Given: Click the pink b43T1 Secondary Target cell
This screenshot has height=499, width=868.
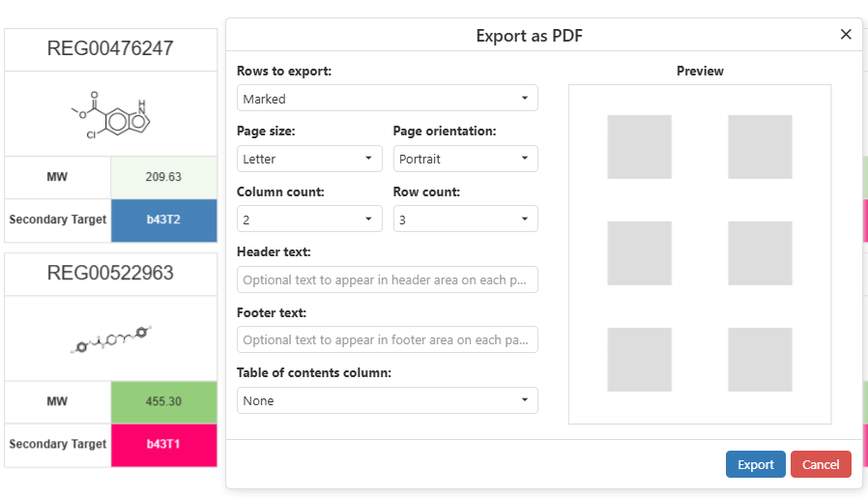Looking at the screenshot, I should click(x=163, y=444).
